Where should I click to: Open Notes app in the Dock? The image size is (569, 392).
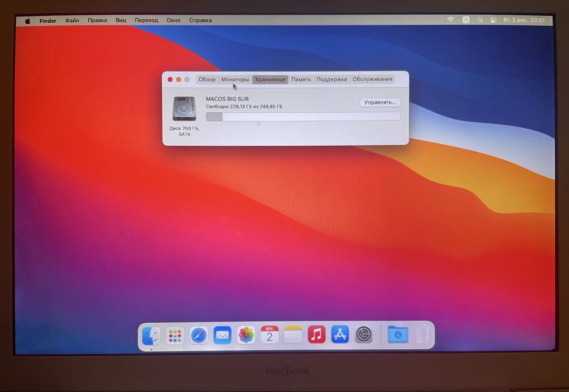pyautogui.click(x=293, y=335)
